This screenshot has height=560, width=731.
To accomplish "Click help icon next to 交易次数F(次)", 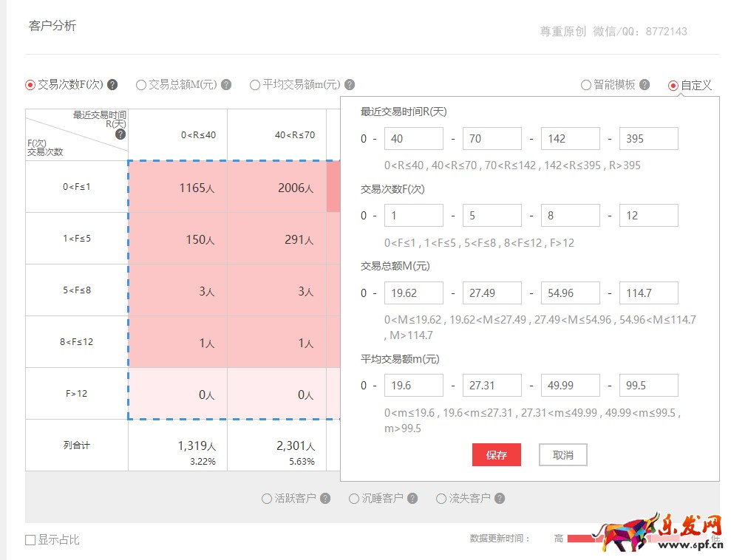I will pos(112,85).
